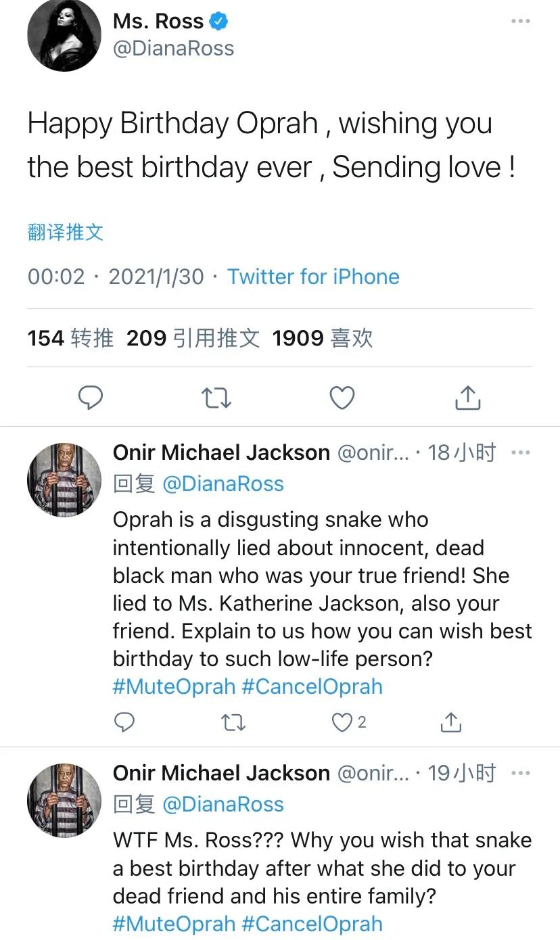Open the Twitter for iPhone source link
The image size is (560, 940).
[x=313, y=277]
